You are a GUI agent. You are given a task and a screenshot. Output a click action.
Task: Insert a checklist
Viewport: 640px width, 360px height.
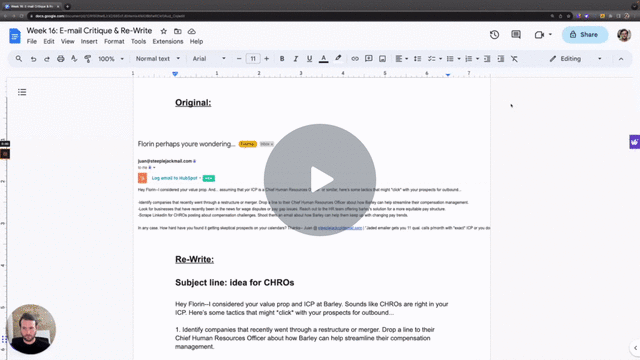coord(431,59)
